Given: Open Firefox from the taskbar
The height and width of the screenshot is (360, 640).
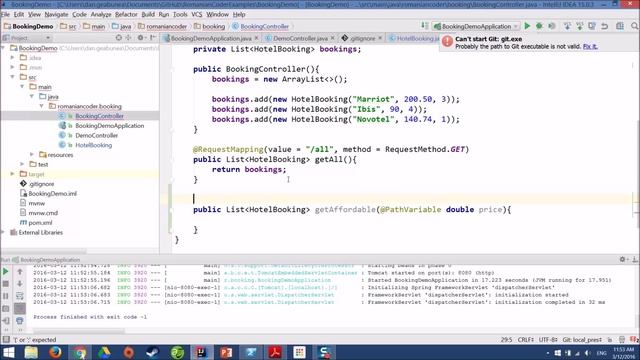Looking at the screenshot, I should pyautogui.click(x=55, y=352).
